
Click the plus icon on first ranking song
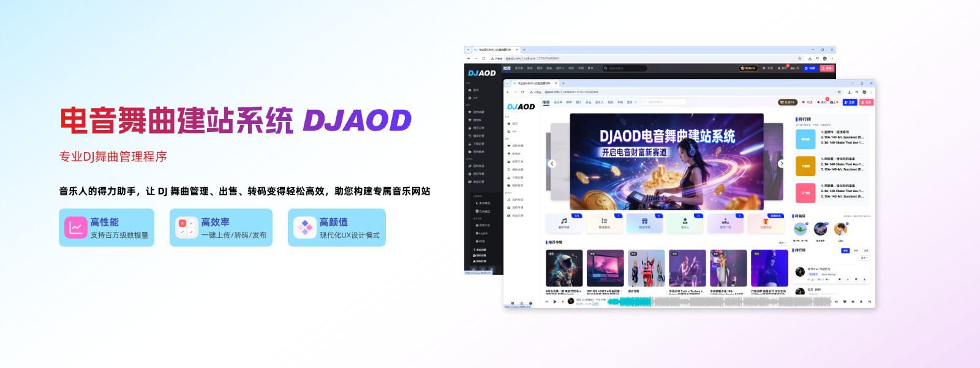tap(848, 279)
